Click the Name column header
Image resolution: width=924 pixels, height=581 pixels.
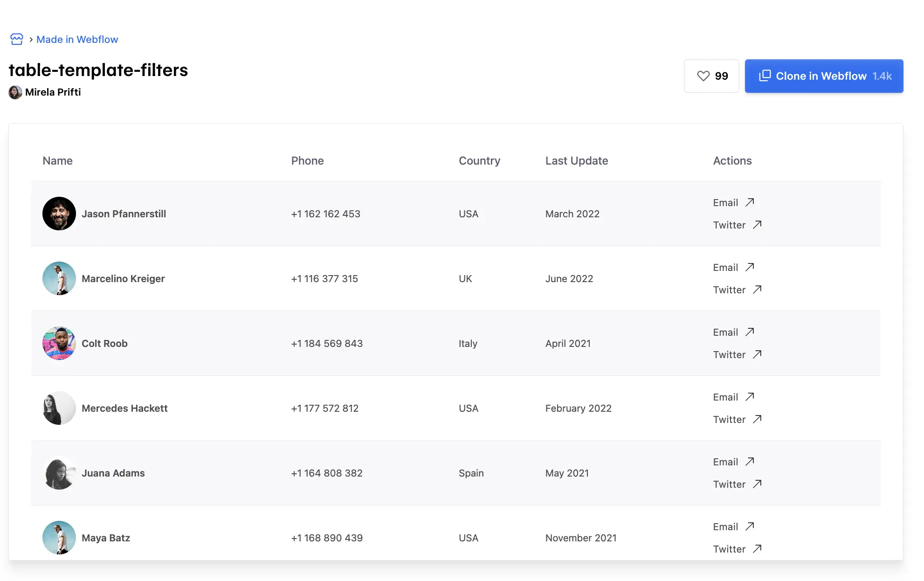point(57,160)
